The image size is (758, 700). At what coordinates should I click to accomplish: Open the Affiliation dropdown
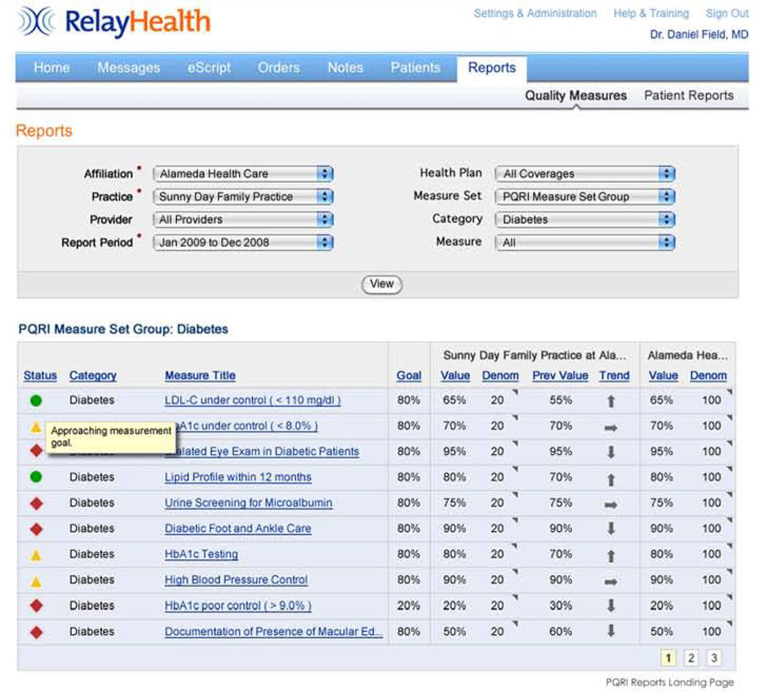(x=243, y=174)
